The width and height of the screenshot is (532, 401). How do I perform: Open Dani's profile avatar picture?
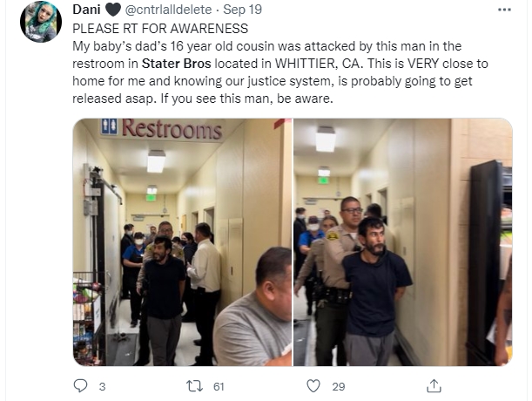click(x=41, y=22)
